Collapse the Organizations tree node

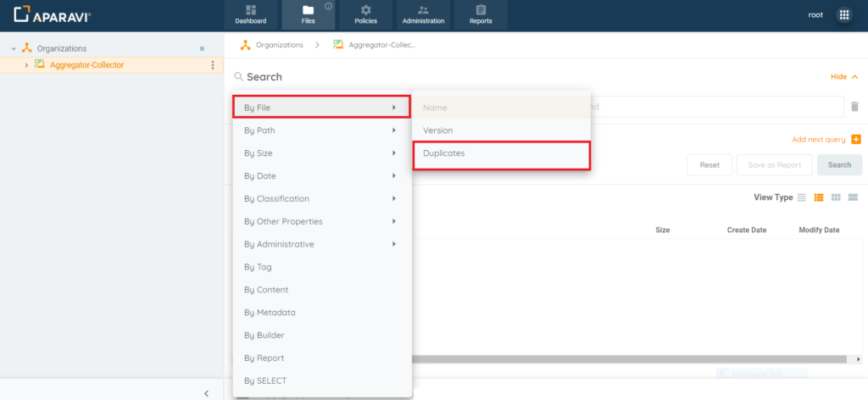point(14,49)
